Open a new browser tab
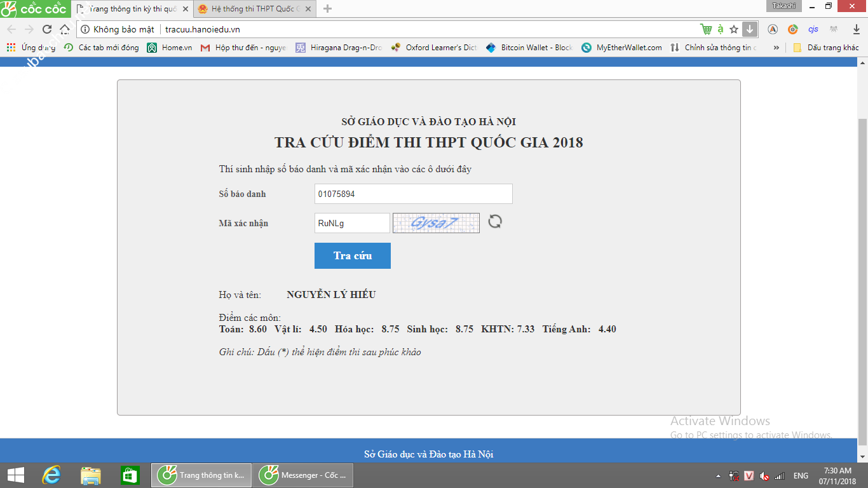The width and height of the screenshot is (868, 488). tap(328, 9)
